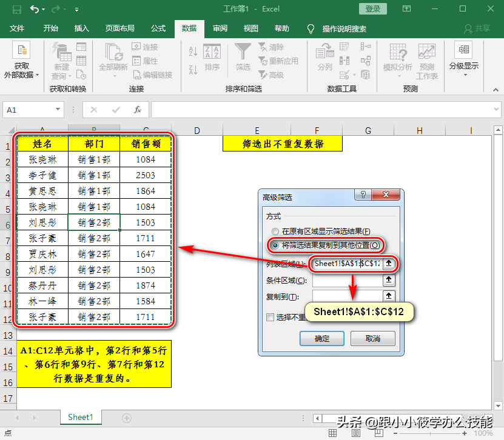This screenshot has height=440, width=504.
Task: Select 在原有区域显示筛选结果 radio option
Action: click(x=321, y=232)
